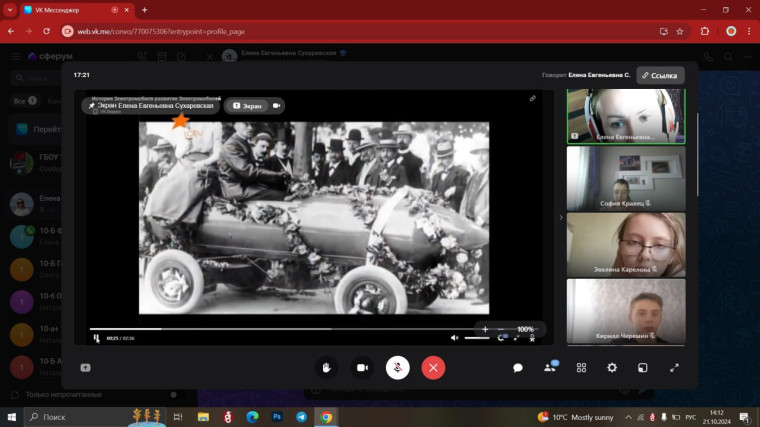Minimize call to small window icon
The width and height of the screenshot is (760, 427).
[x=643, y=368]
